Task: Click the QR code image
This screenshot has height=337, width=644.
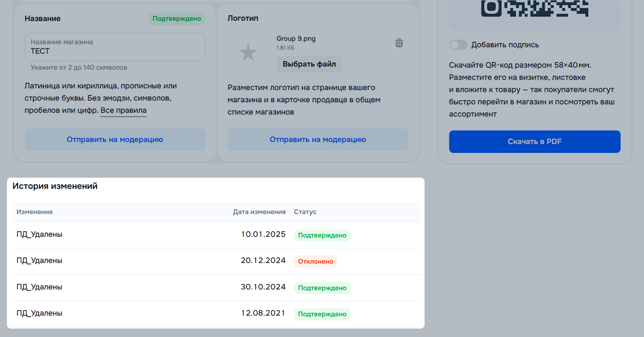Action: coord(534,9)
